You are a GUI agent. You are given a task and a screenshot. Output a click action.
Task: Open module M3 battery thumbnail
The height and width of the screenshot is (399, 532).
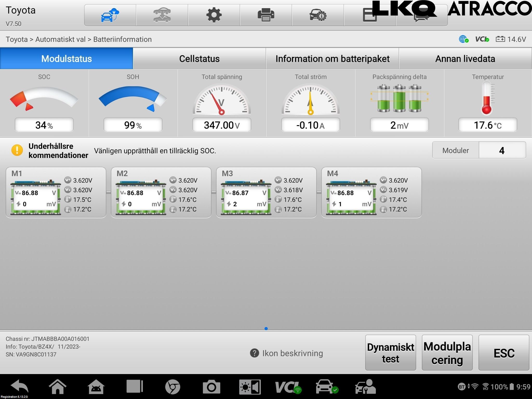(246, 197)
